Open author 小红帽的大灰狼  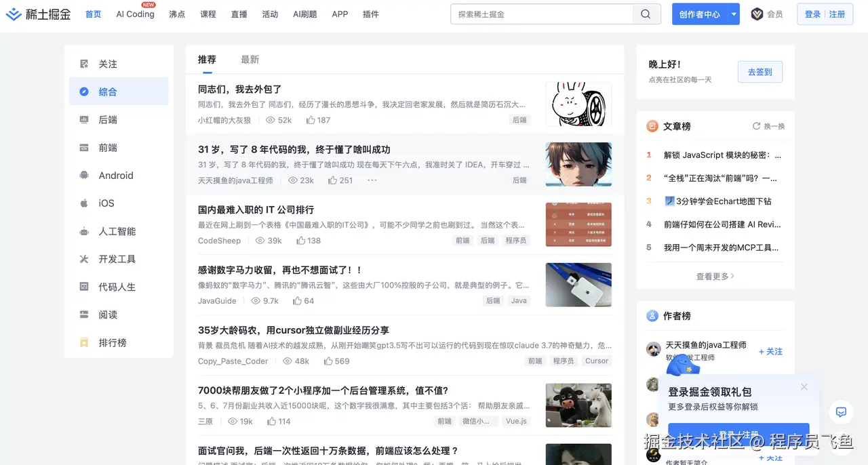click(224, 120)
